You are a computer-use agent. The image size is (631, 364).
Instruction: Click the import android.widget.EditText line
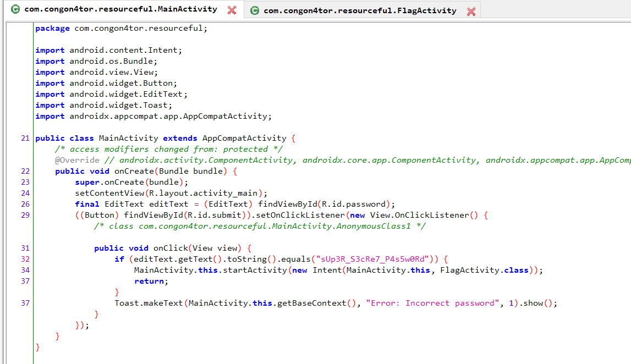point(112,94)
